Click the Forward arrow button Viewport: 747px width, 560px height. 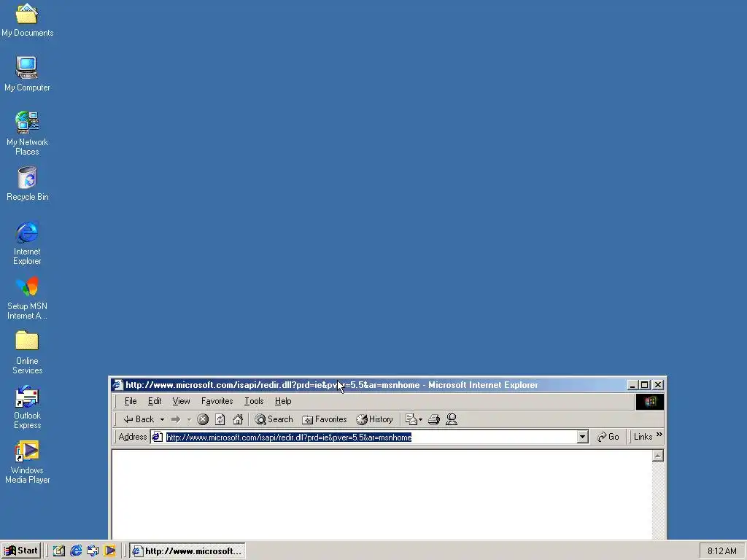pos(176,419)
